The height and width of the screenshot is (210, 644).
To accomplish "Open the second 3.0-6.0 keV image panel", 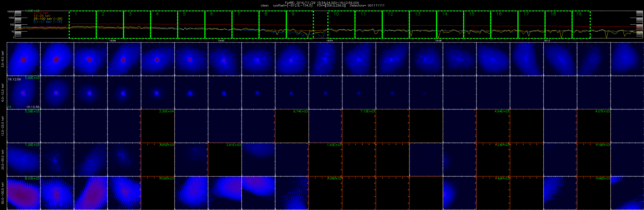I will point(57,59).
